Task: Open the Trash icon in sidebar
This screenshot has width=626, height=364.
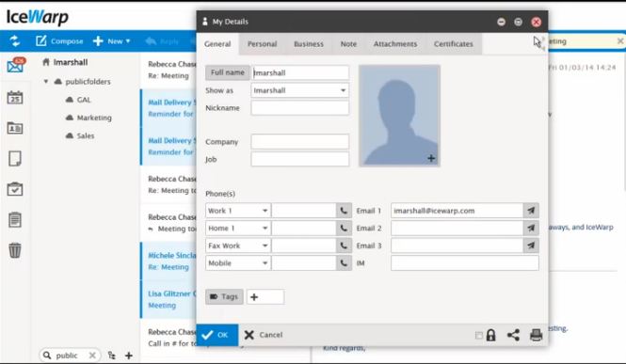Action: (x=15, y=250)
